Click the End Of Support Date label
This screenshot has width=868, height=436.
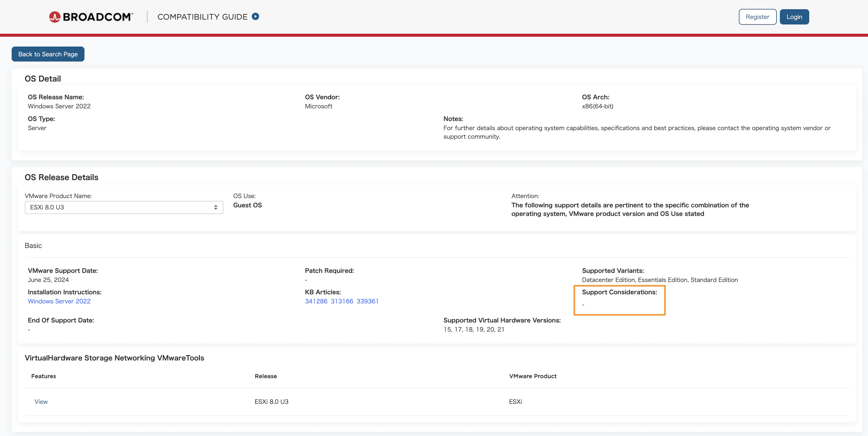click(x=61, y=320)
